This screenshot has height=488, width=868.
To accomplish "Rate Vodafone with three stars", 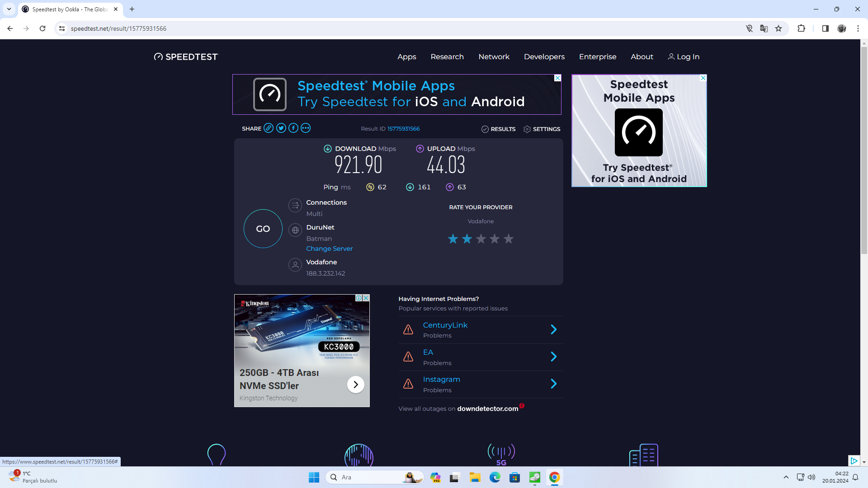I will point(481,239).
